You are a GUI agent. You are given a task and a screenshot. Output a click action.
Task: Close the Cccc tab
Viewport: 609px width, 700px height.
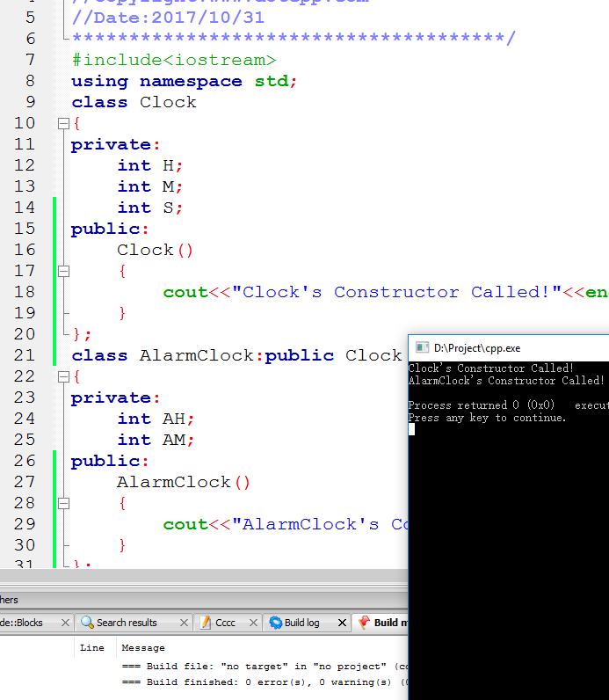[253, 623]
